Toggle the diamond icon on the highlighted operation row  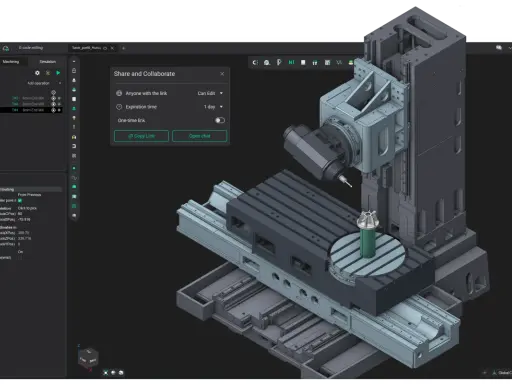(53, 110)
